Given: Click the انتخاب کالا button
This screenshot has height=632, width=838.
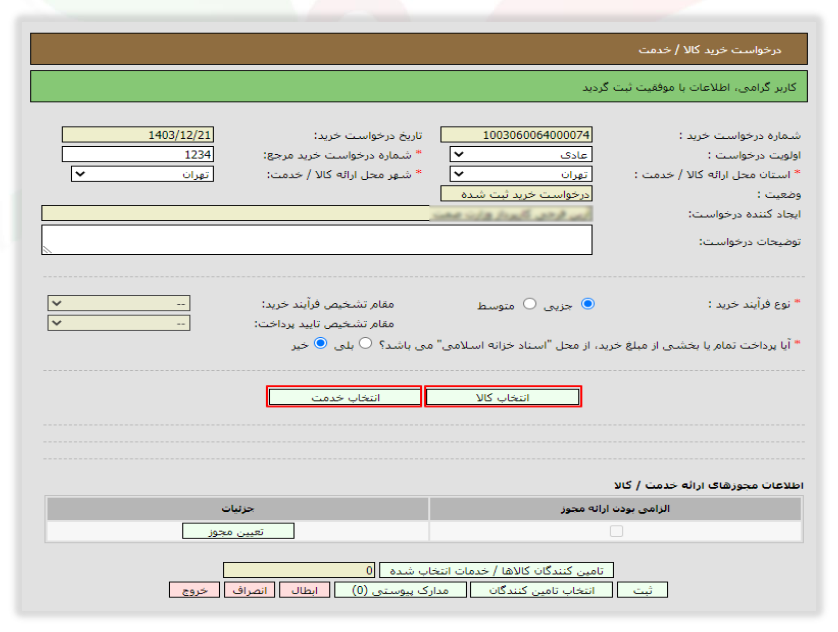Looking at the screenshot, I should (503, 397).
